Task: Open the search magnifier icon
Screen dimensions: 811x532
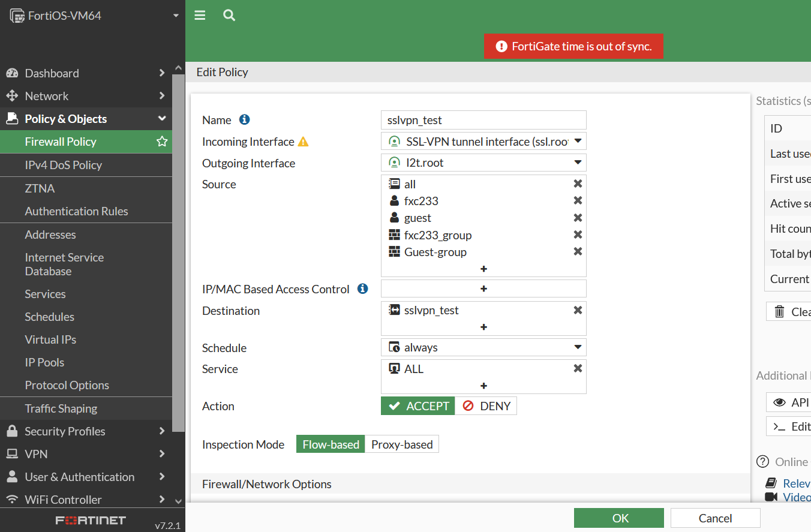Action: pyautogui.click(x=229, y=16)
